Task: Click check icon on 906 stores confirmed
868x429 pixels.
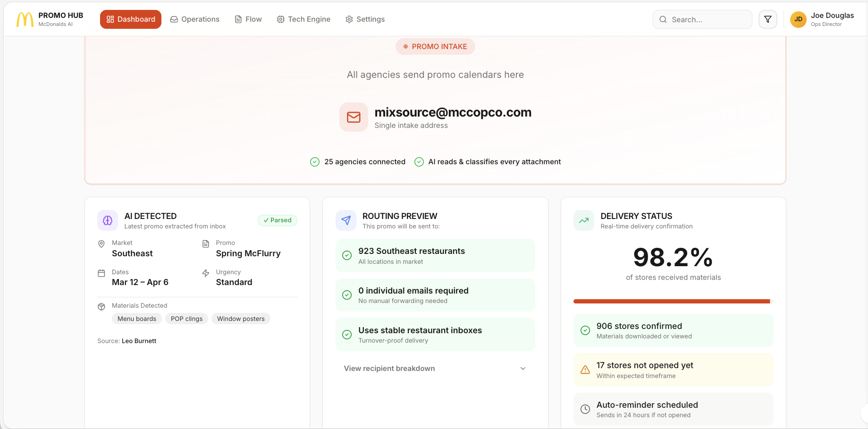Action: pos(585,330)
